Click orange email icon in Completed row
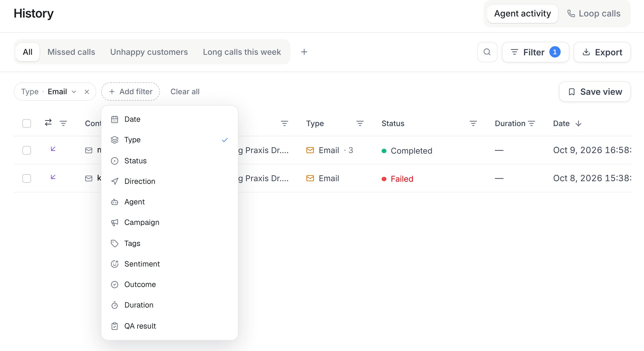The width and height of the screenshot is (644, 351). (310, 150)
